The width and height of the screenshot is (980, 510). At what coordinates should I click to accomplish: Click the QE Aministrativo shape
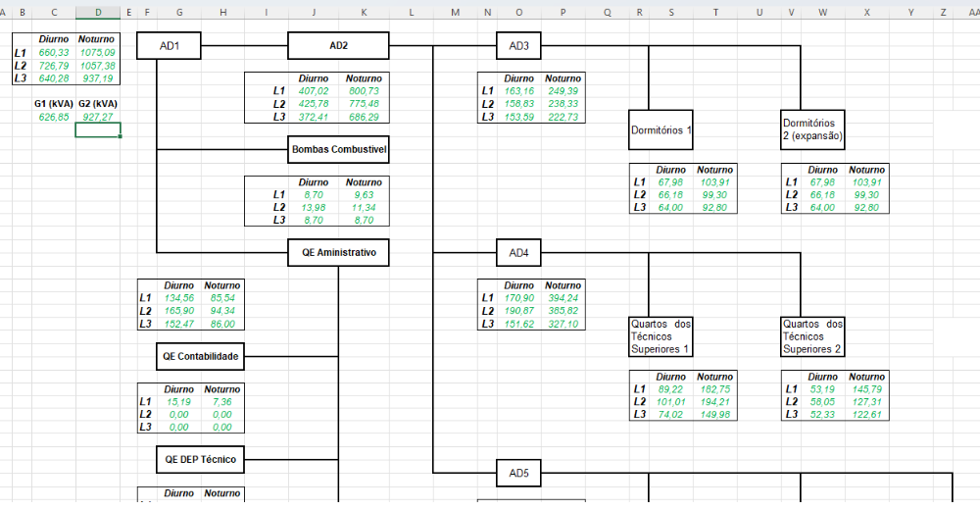[x=338, y=253]
